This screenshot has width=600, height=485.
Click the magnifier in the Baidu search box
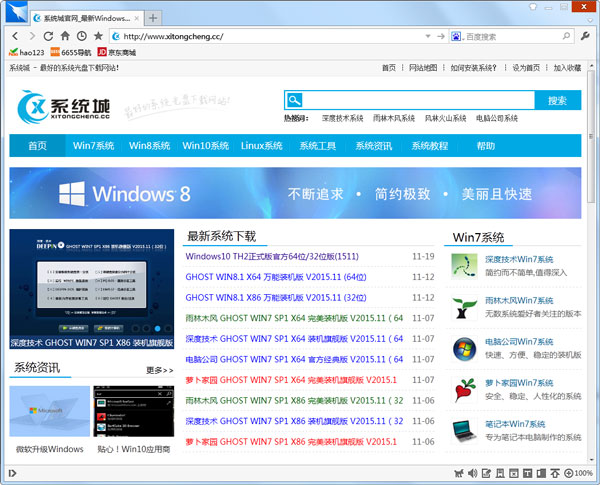pos(566,36)
